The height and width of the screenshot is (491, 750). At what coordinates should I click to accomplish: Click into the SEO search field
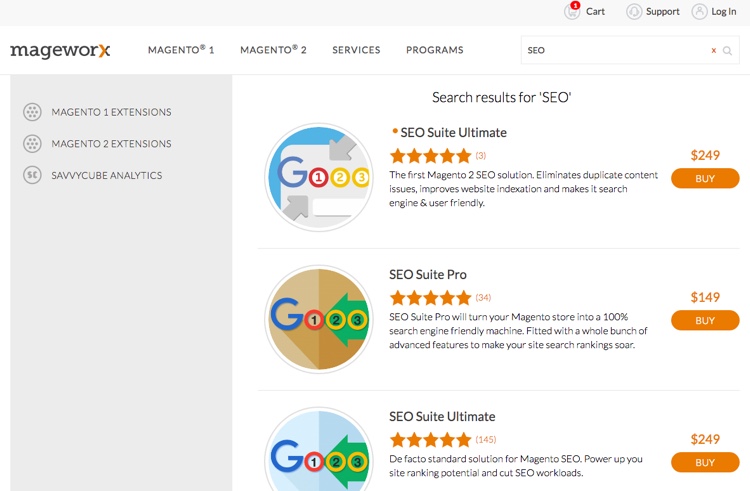click(x=615, y=50)
